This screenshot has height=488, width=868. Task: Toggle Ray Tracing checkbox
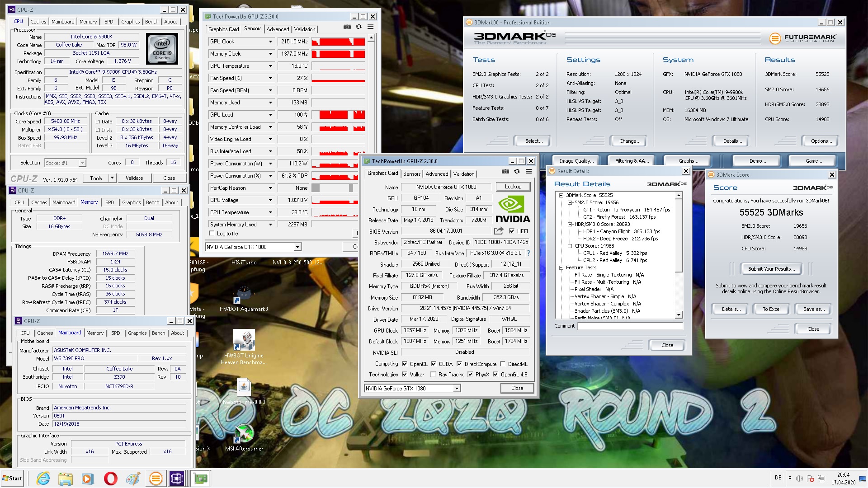click(433, 374)
